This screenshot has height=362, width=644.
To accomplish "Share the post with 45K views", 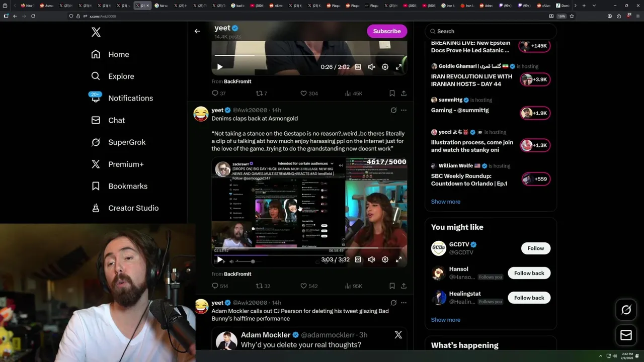I will pos(404,94).
